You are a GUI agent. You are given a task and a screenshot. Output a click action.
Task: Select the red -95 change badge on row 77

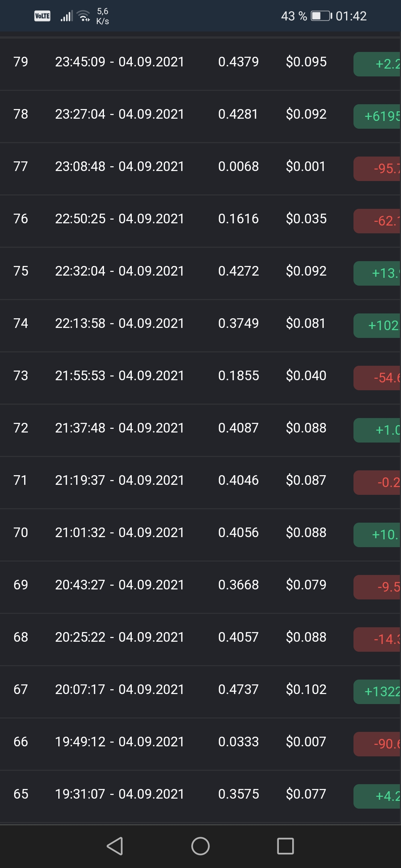[377, 169]
